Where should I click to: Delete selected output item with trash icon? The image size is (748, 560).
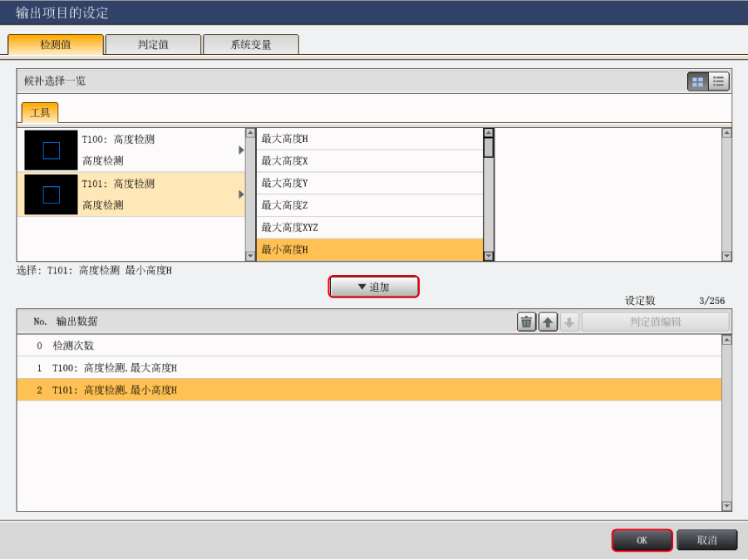526,322
